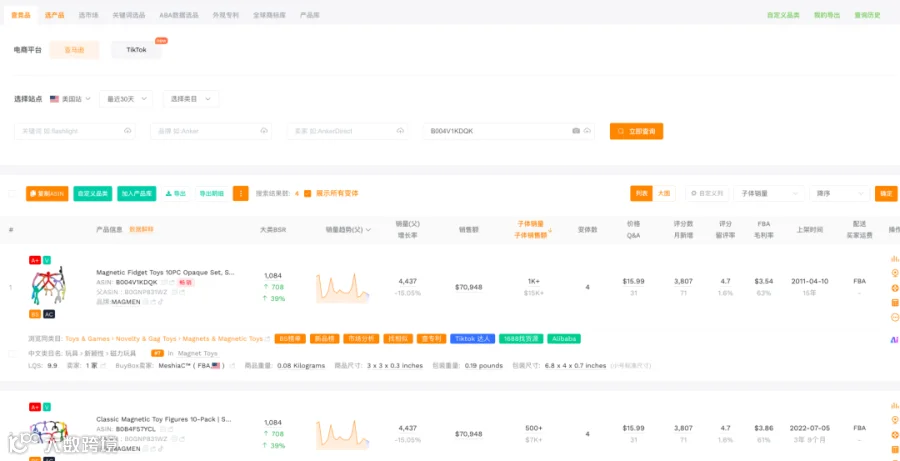Open the 产品库 tab

tap(310, 16)
